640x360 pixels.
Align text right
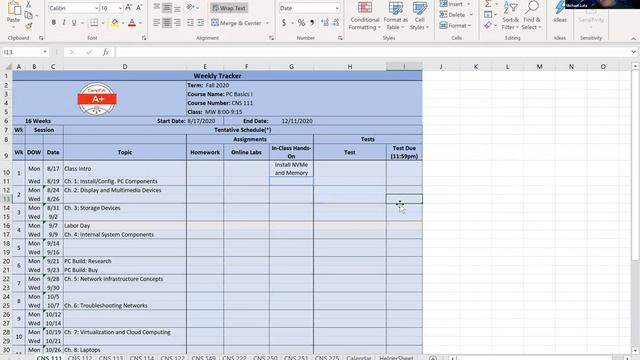[177, 23]
